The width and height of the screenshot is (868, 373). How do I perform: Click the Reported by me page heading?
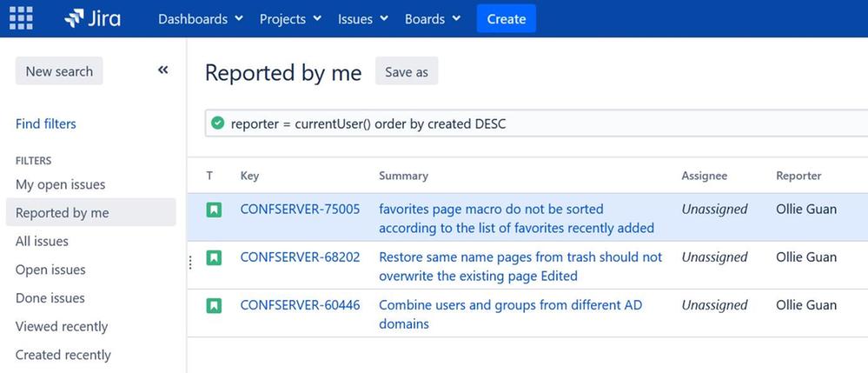coord(283,73)
